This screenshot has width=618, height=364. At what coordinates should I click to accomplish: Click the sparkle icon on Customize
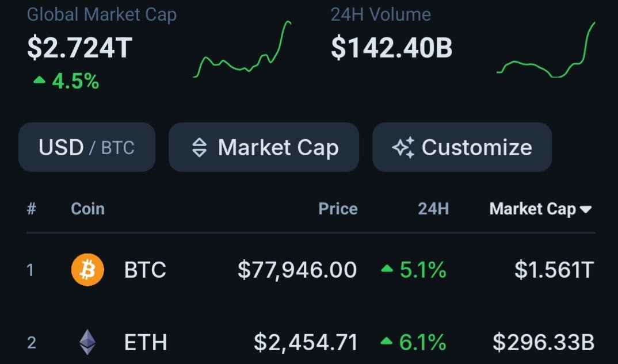pyautogui.click(x=403, y=148)
